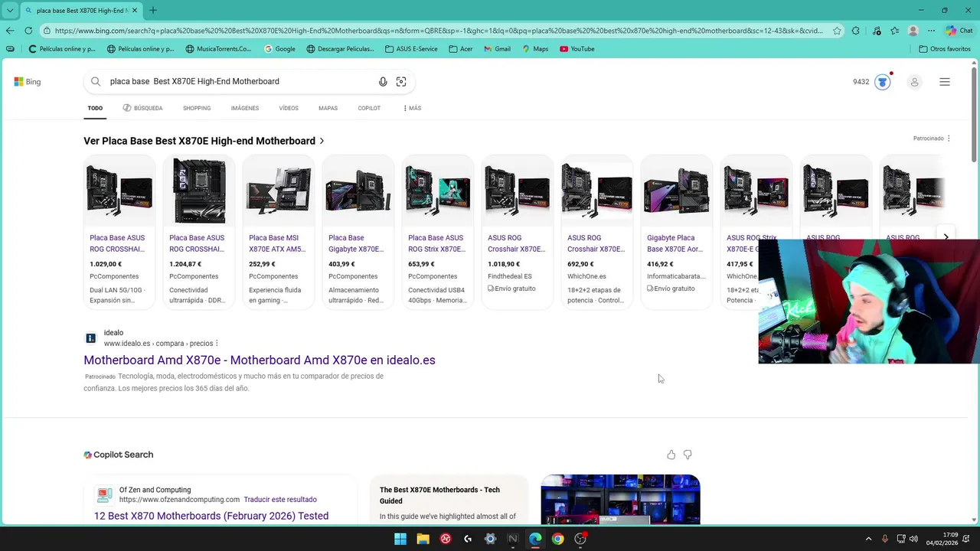Open The Best X870E Motherboards Tech Guided card
The image size is (980, 551).
click(449, 499)
